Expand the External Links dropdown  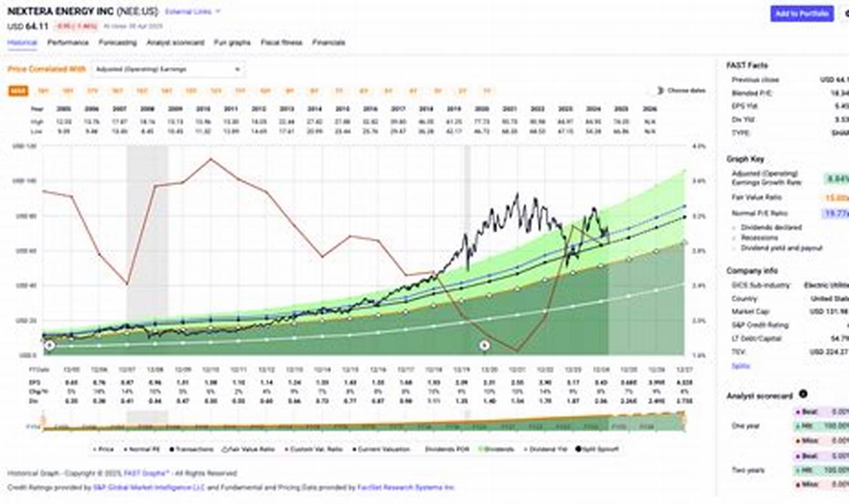point(192,11)
